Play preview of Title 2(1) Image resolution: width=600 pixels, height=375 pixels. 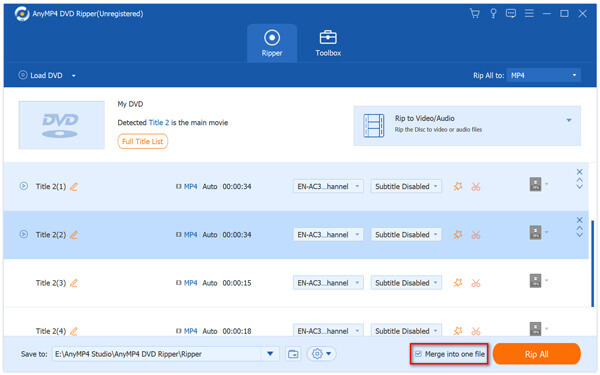24,186
